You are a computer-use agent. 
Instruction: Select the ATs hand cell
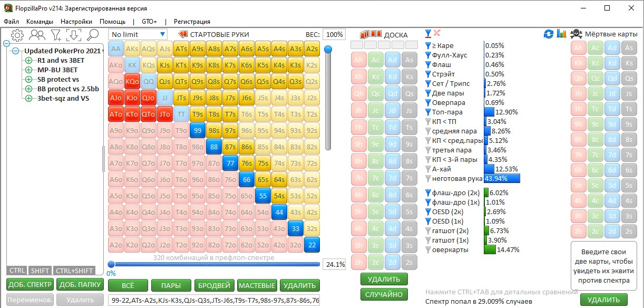181,49
